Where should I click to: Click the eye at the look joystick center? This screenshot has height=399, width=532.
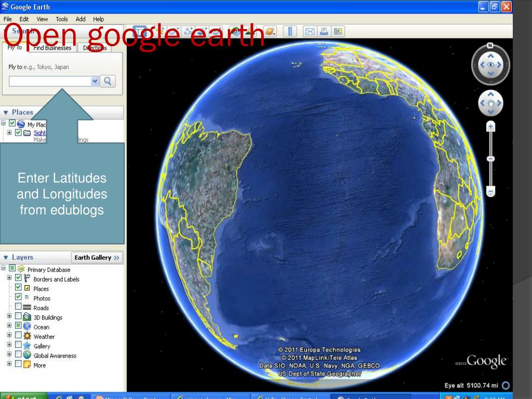coord(490,65)
